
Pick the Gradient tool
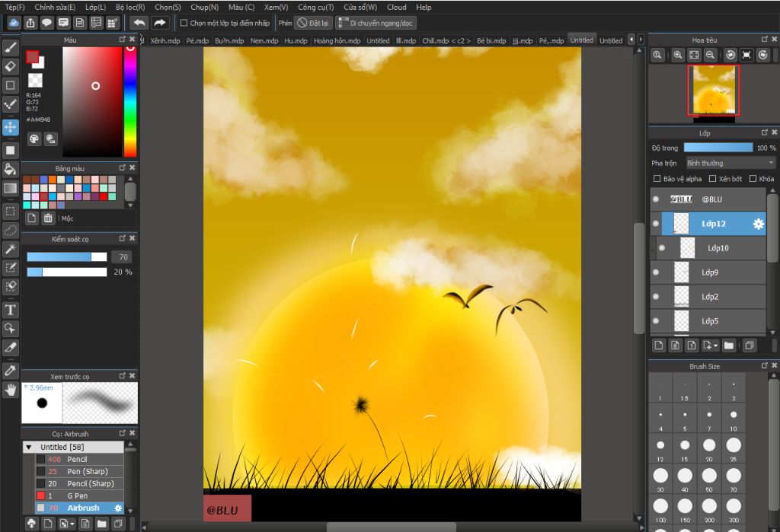11,188
